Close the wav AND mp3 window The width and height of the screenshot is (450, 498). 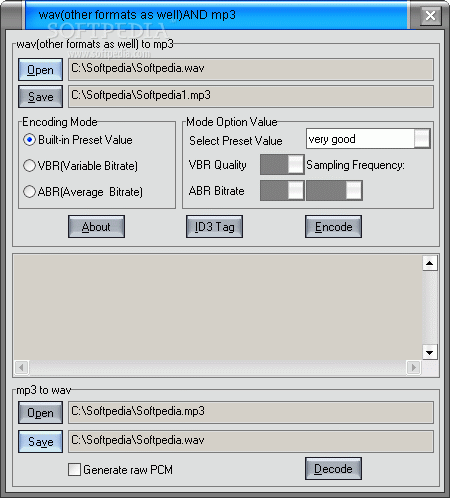tap(430, 15)
